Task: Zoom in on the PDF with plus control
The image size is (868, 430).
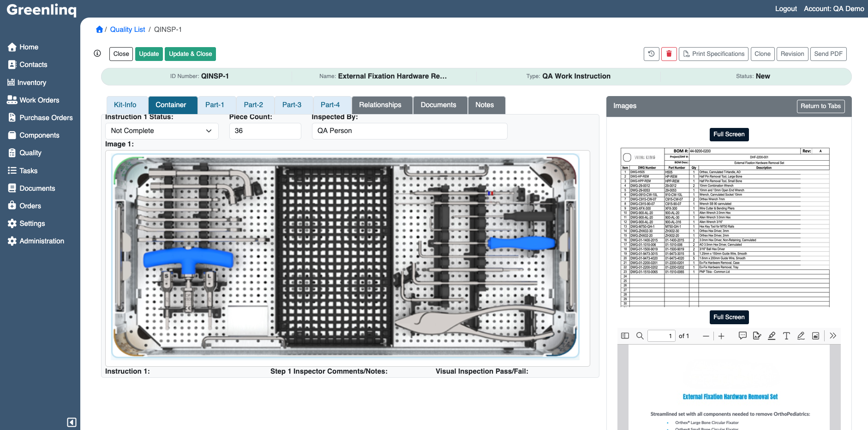Action: point(721,336)
